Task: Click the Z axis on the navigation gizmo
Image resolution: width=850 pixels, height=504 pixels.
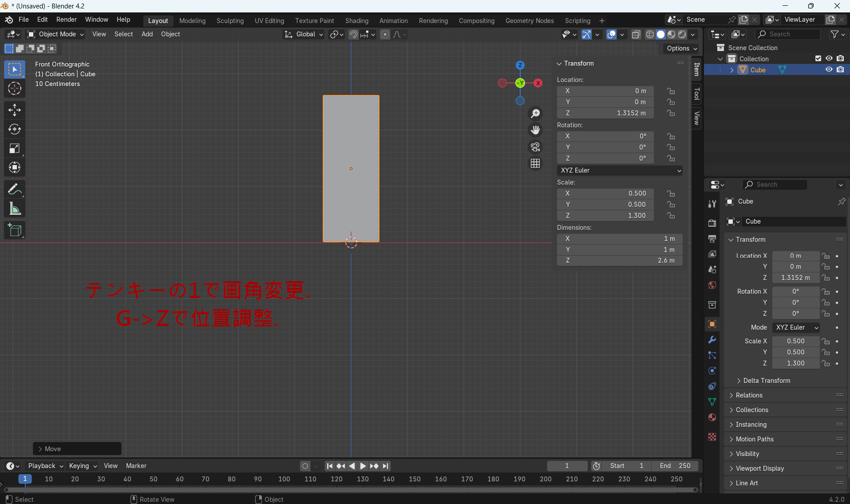Action: (520, 65)
